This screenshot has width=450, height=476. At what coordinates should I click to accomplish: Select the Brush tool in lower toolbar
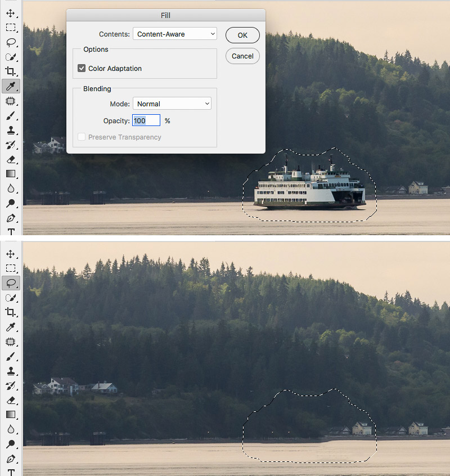coord(11,356)
